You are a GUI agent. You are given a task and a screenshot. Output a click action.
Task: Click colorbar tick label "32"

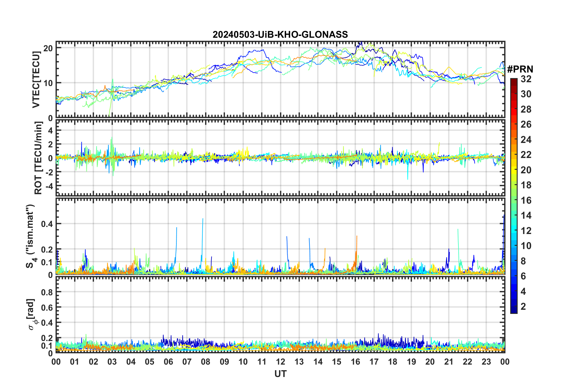click(526, 79)
